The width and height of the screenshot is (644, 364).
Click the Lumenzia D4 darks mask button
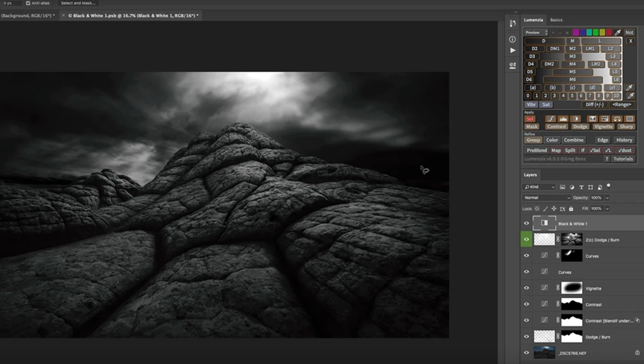tap(530, 64)
